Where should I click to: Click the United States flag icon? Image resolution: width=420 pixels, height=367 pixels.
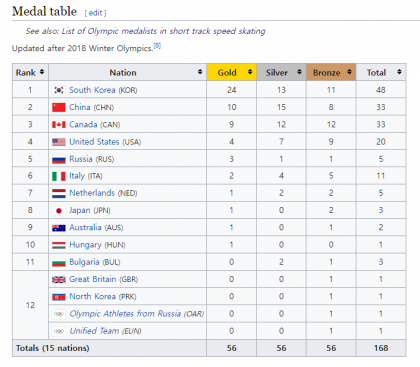[x=59, y=142]
